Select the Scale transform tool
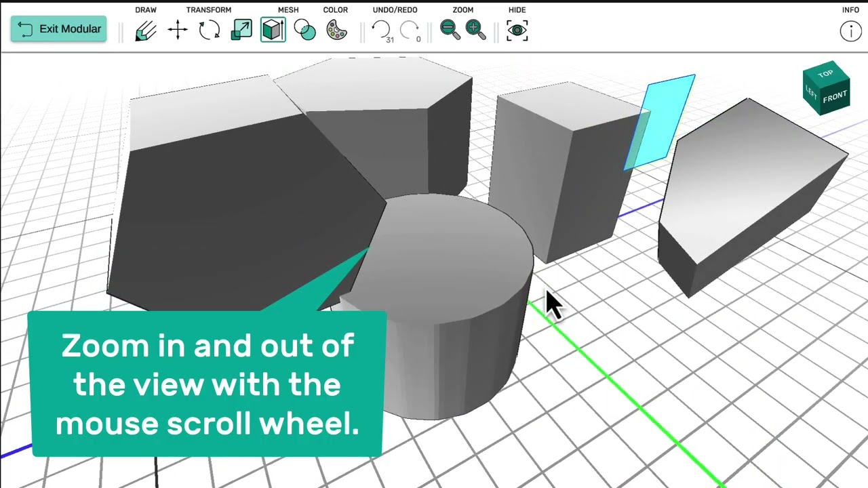The image size is (868, 488). [x=241, y=30]
